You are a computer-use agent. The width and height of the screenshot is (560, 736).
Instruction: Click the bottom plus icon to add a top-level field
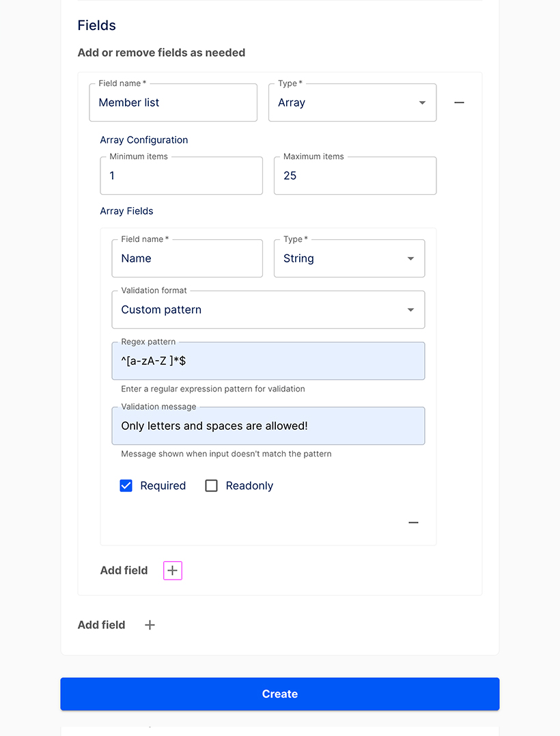(x=150, y=625)
